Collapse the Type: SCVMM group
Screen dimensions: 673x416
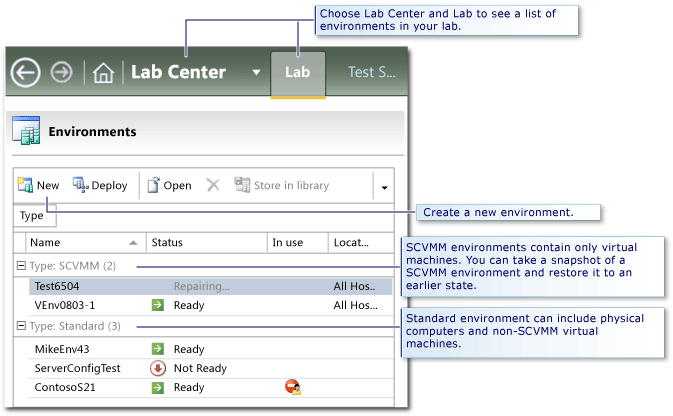21,266
